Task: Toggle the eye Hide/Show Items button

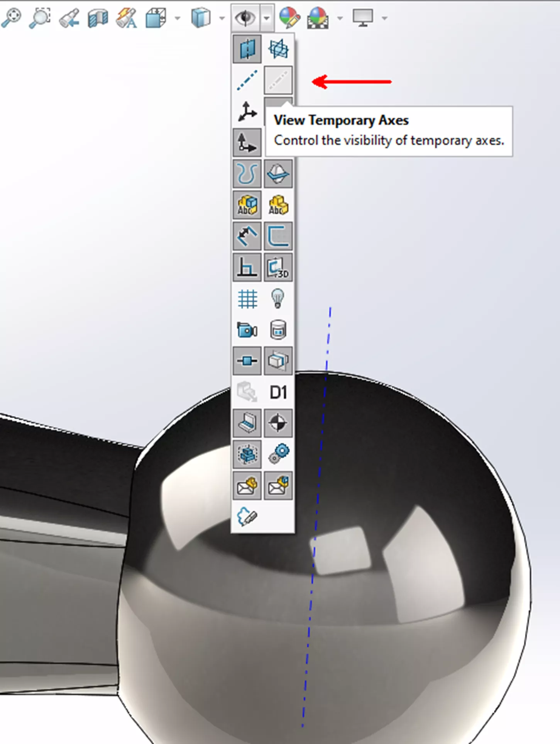Action: pos(245,18)
